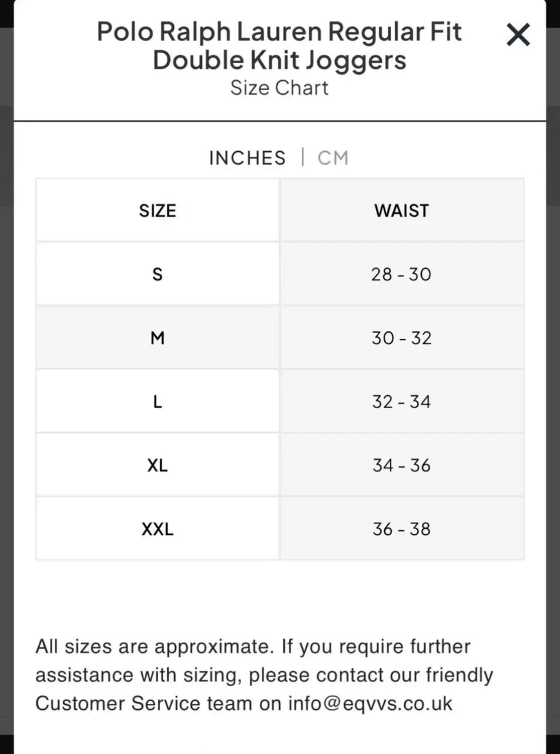This screenshot has height=754, width=560.
Task: Close the size chart dialog
Action: point(518,35)
